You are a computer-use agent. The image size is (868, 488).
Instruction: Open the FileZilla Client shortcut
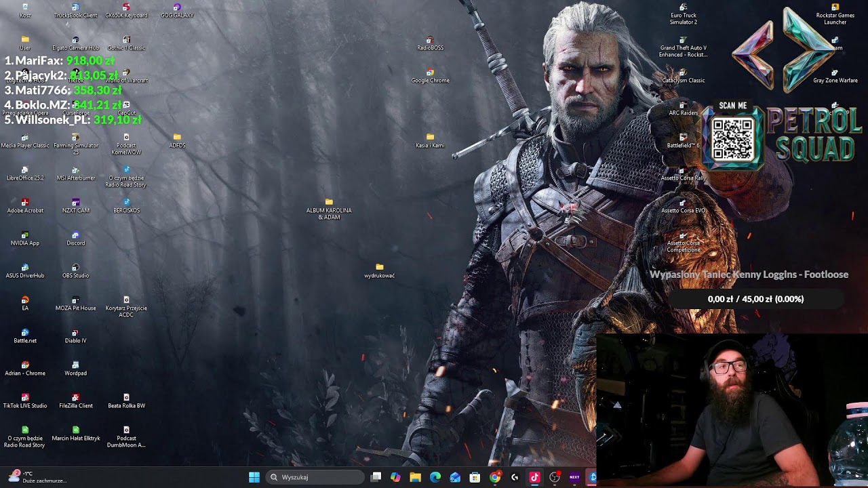click(x=75, y=401)
